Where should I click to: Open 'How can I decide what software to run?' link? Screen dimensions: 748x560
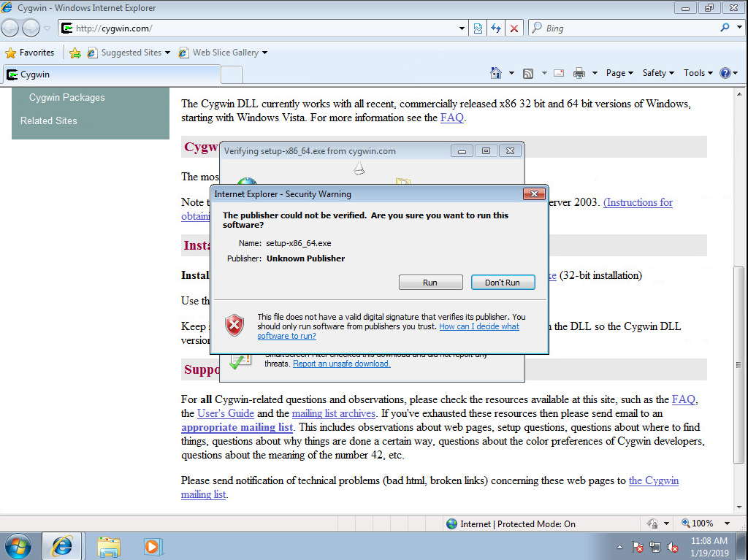(x=389, y=331)
